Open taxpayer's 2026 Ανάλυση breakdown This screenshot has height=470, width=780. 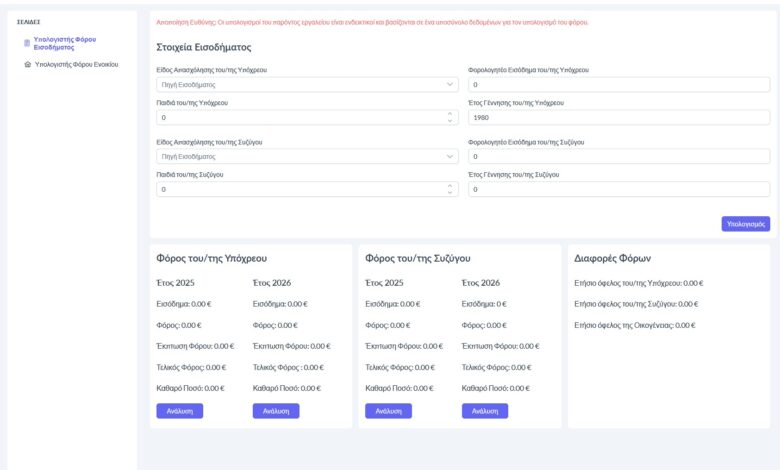[277, 410]
